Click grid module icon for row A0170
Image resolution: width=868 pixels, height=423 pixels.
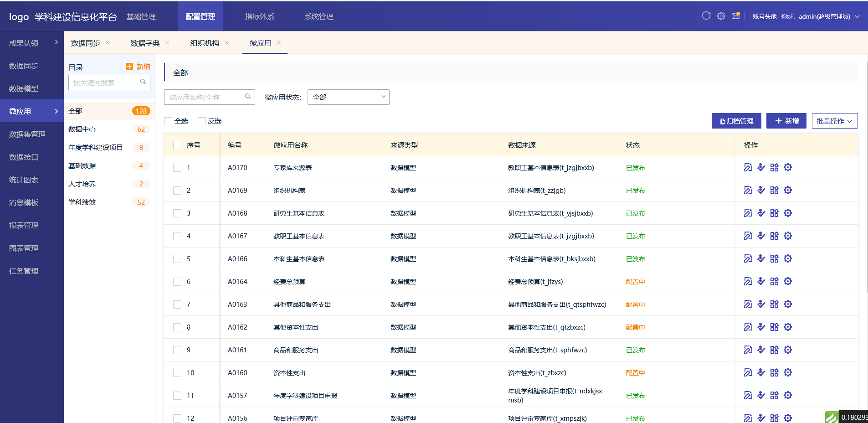pos(775,167)
